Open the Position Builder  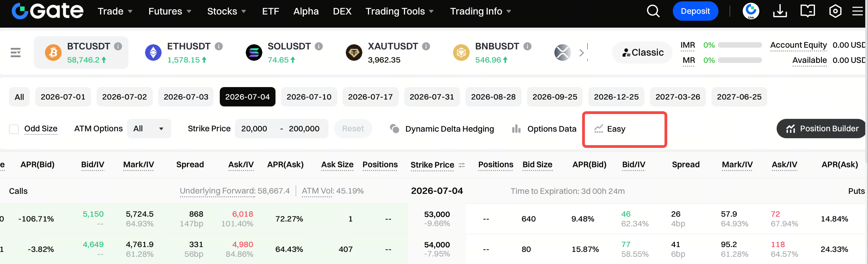[x=822, y=129]
